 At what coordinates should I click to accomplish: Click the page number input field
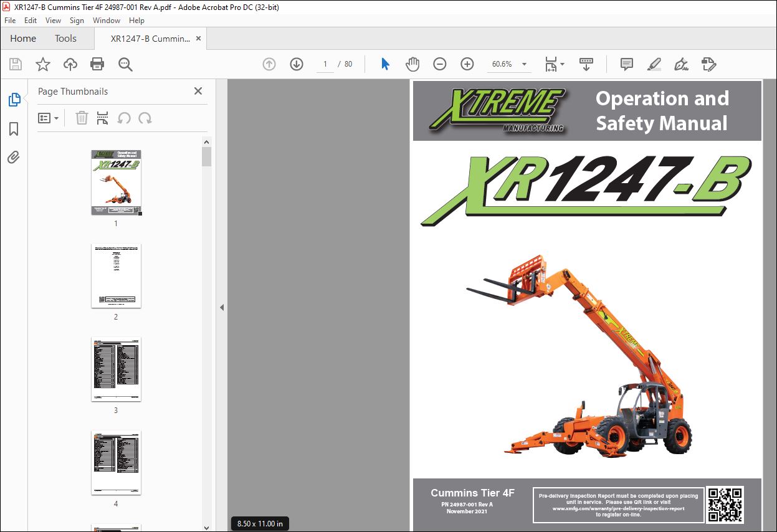pyautogui.click(x=325, y=64)
